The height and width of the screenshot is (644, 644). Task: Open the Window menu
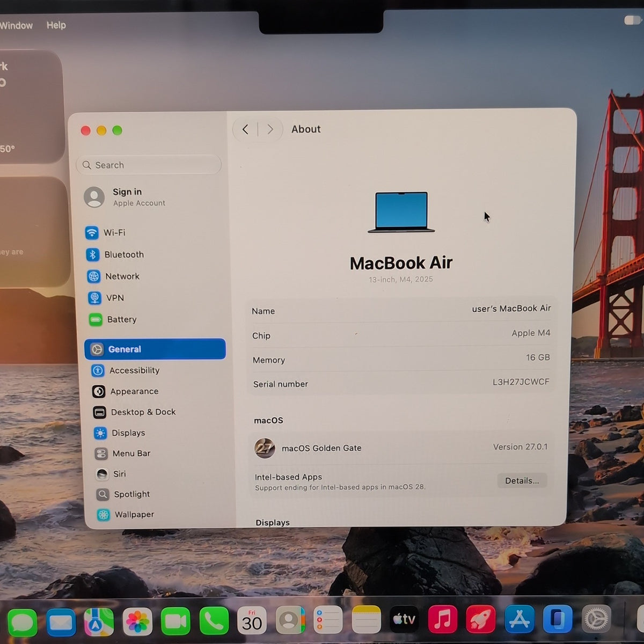(16, 25)
